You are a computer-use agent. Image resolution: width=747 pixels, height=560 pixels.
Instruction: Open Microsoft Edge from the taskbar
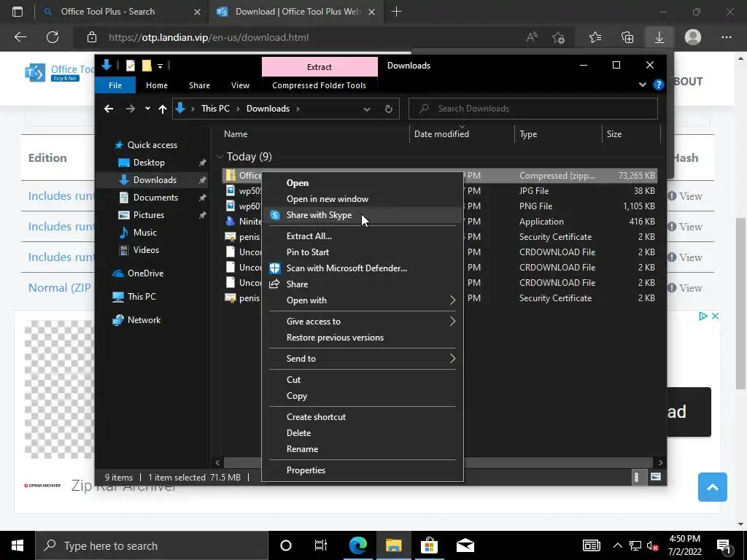click(357, 545)
